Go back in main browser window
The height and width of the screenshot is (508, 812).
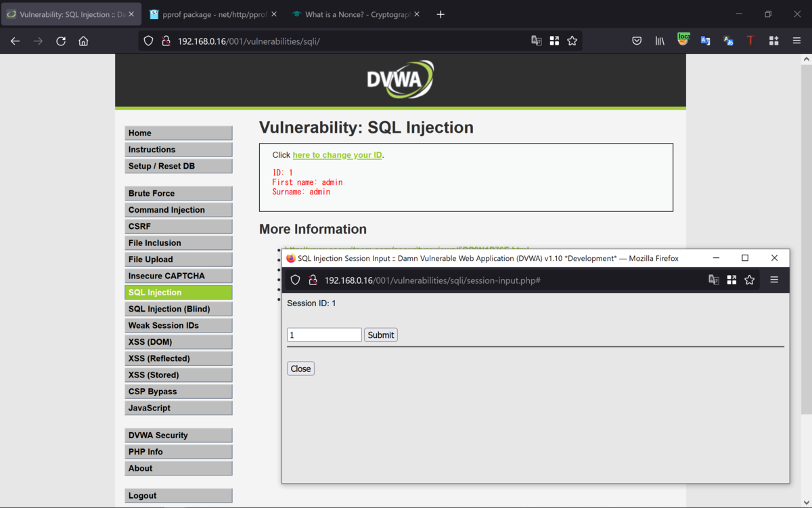[15, 41]
